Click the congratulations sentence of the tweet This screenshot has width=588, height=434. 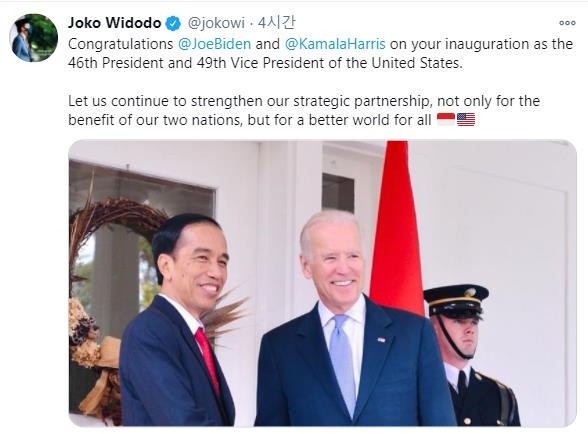click(320, 53)
